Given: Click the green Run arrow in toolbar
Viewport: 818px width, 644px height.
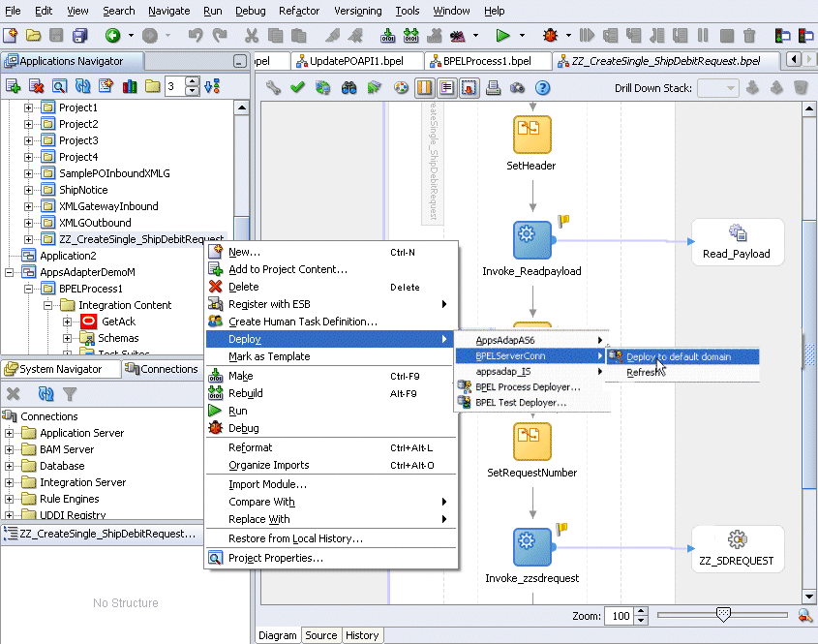Looking at the screenshot, I should tap(503, 36).
